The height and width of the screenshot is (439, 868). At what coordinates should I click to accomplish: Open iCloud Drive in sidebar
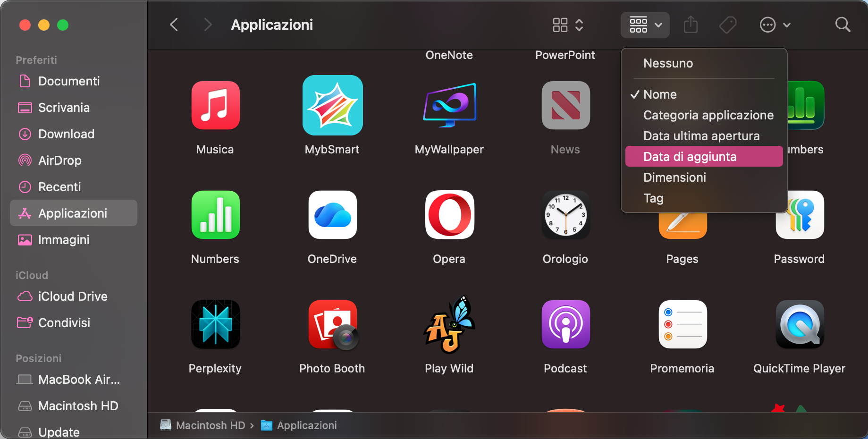pos(74,296)
